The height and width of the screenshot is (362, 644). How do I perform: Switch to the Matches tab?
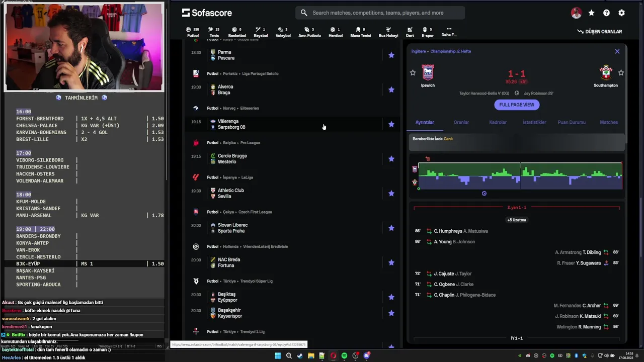pos(609,122)
